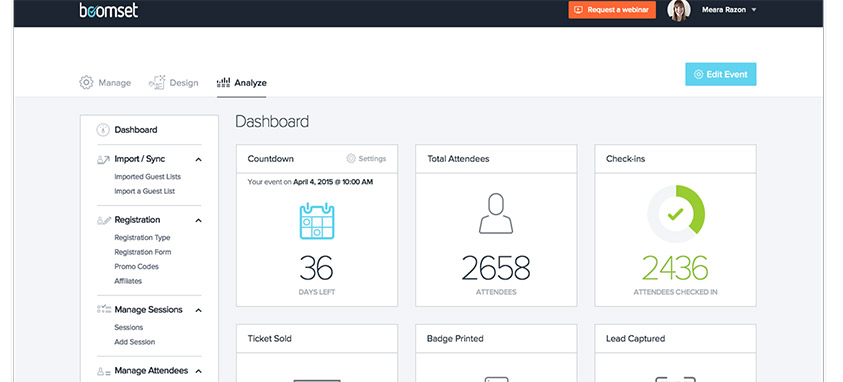This screenshot has height=382, width=843.
Task: Collapse the Import / Sync section
Action: [x=198, y=160]
